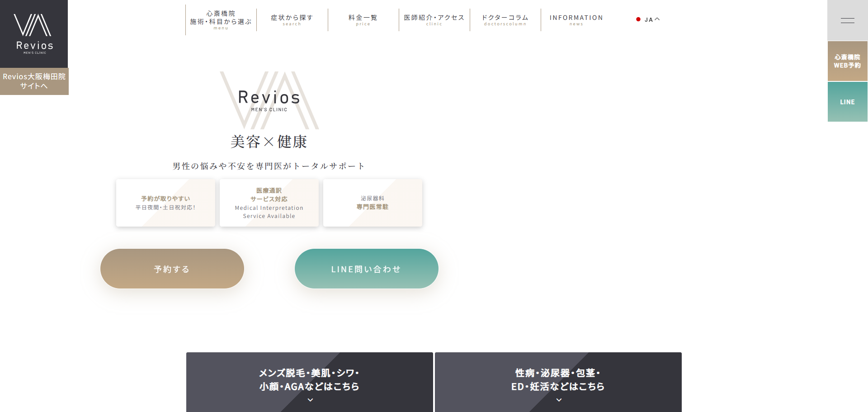Screen dimensions: 868x412
Task: Open 医師紹介・アクセス clinic menu item
Action: click(x=434, y=20)
